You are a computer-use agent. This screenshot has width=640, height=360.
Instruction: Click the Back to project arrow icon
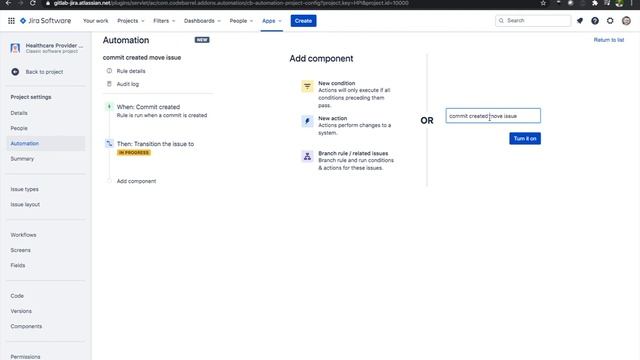coord(15,72)
